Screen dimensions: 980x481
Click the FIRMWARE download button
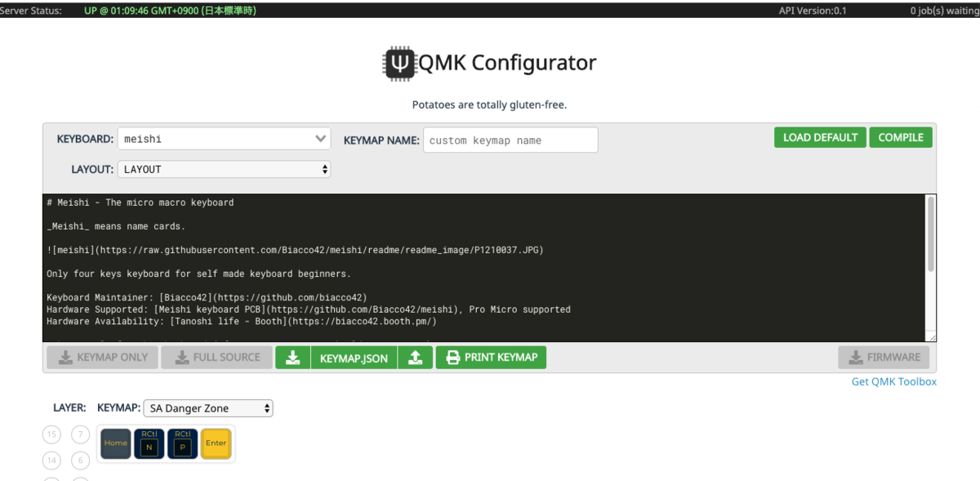click(x=884, y=358)
